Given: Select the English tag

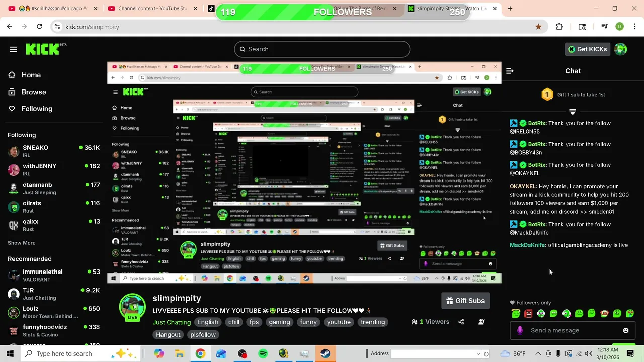Looking at the screenshot, I should tap(208, 322).
